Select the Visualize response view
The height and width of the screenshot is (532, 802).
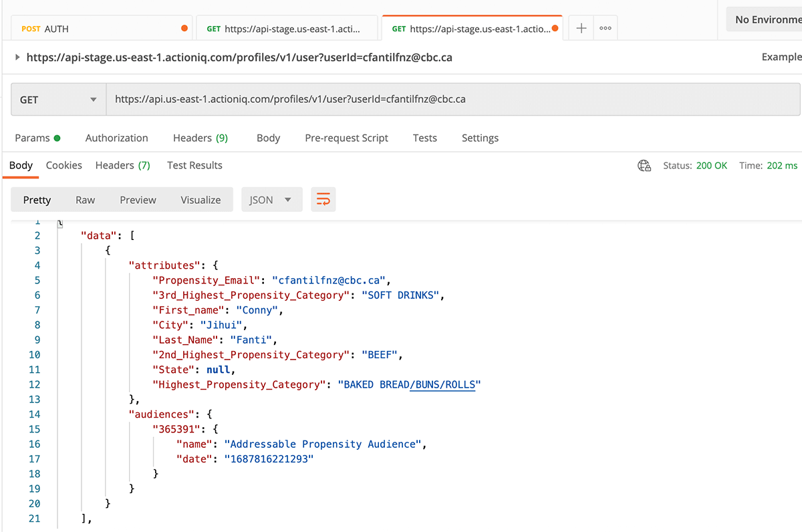[x=200, y=200]
